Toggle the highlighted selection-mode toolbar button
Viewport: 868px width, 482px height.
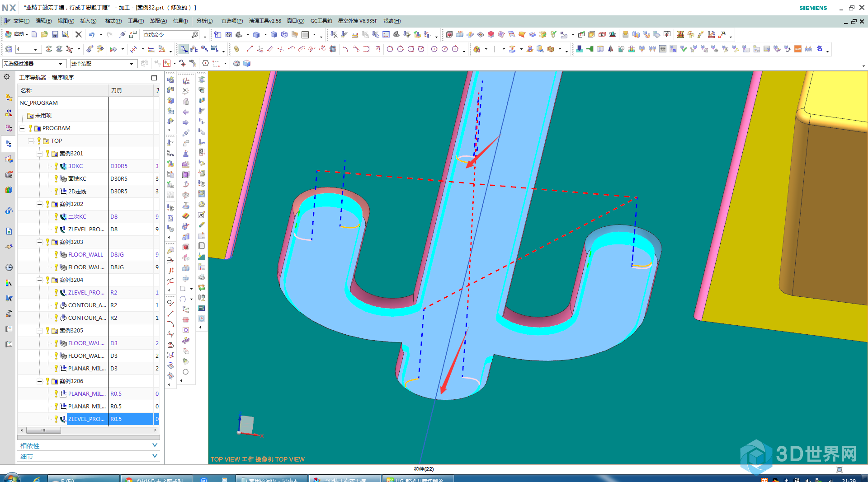pyautogui.click(x=184, y=49)
